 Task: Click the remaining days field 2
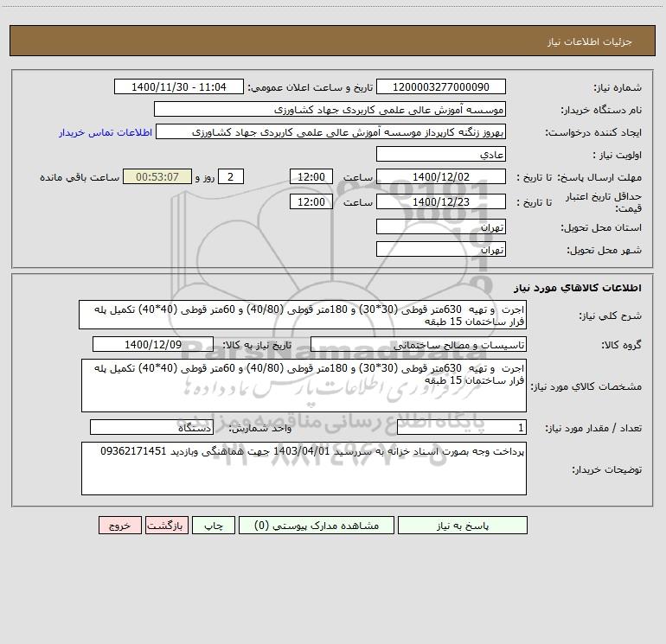coord(231,176)
